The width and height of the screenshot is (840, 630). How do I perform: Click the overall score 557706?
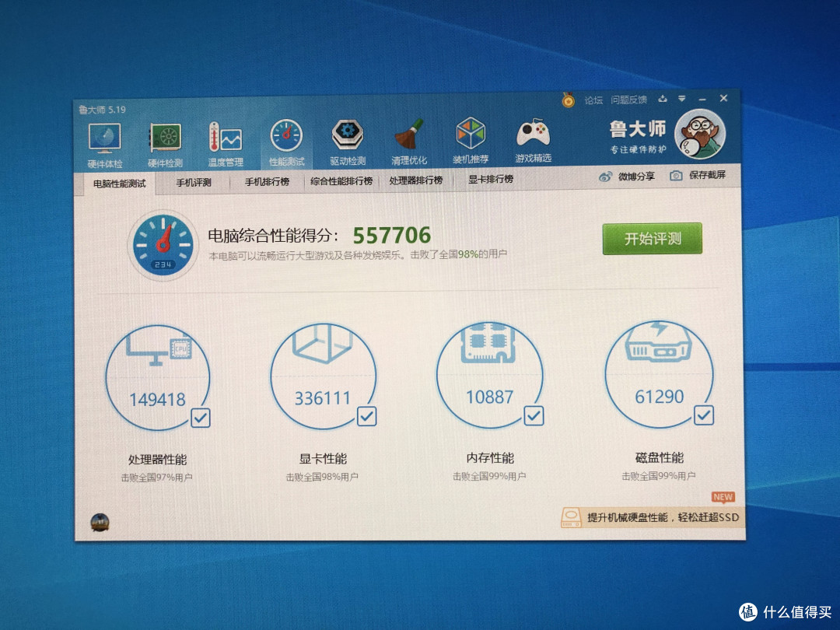(x=391, y=235)
